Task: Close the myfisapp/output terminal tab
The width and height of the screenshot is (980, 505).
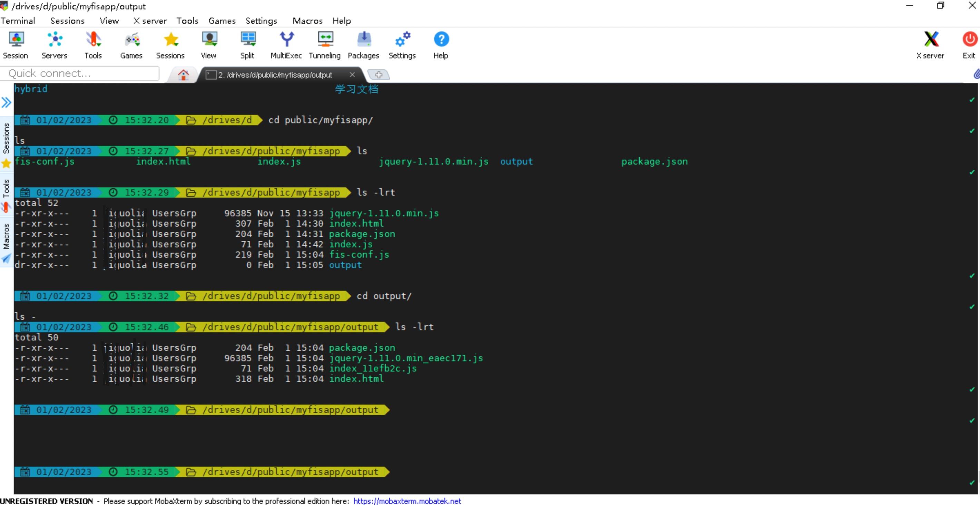Action: [x=352, y=75]
